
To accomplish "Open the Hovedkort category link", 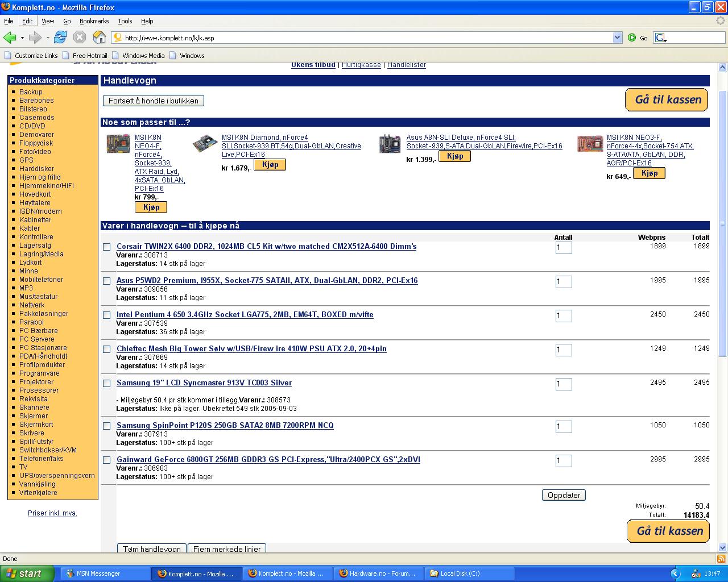I will (35, 194).
